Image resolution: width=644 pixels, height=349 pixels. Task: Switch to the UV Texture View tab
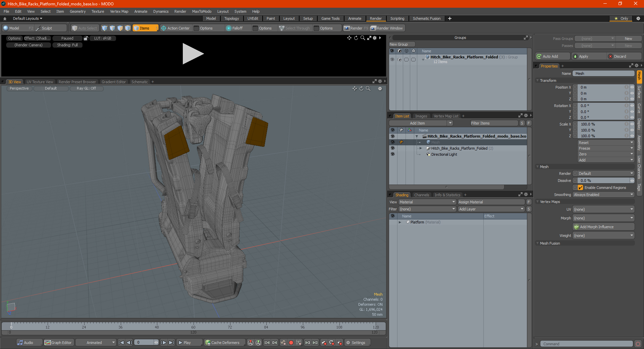pos(40,82)
